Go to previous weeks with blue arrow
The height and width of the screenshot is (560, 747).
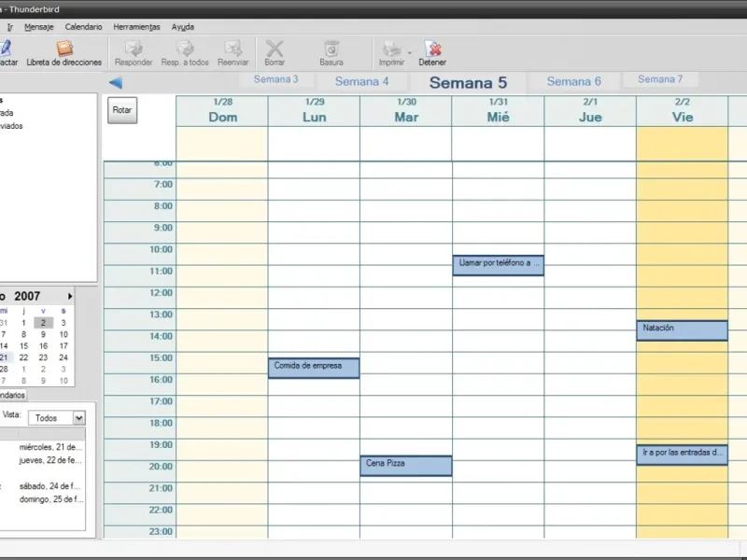[x=116, y=82]
